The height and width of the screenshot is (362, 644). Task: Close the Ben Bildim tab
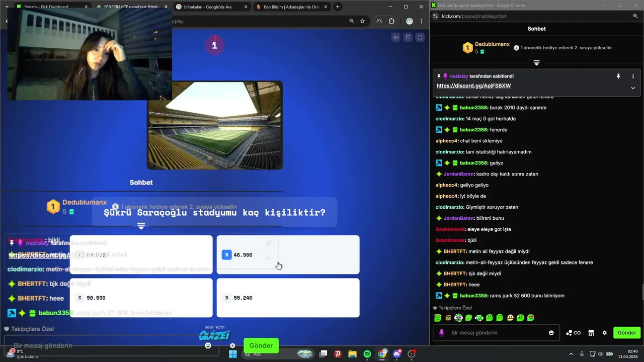326,7
